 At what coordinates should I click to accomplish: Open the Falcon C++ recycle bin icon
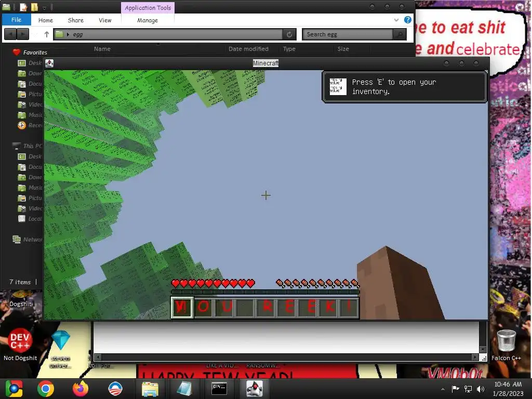click(x=506, y=345)
